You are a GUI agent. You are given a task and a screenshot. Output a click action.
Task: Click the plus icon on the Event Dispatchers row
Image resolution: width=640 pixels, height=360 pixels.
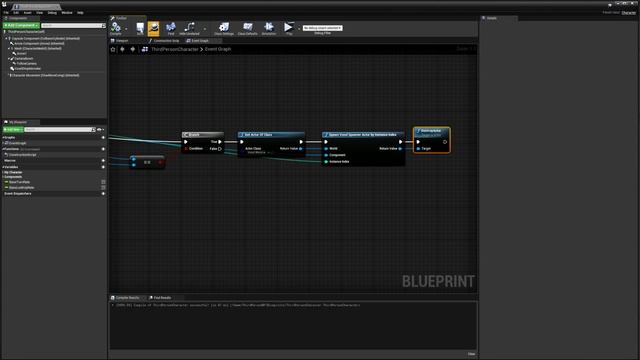tap(103, 193)
